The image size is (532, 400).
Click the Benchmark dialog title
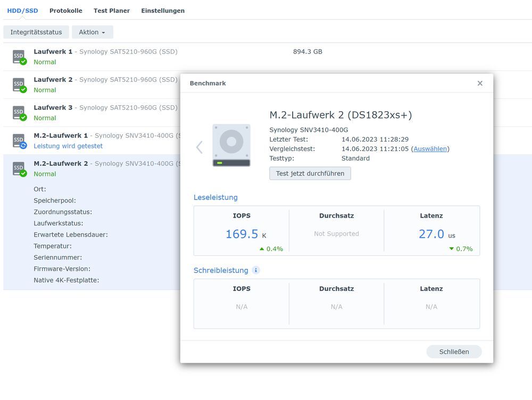coord(207,84)
